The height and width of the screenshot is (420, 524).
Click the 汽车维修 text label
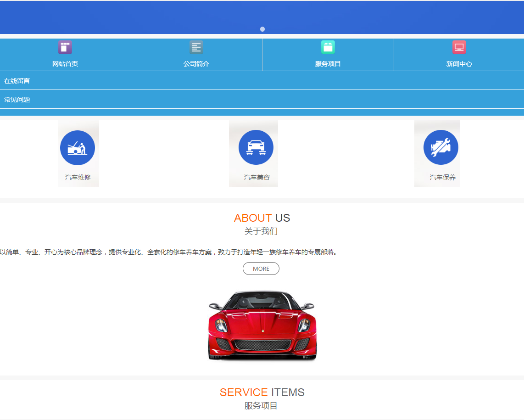click(78, 177)
